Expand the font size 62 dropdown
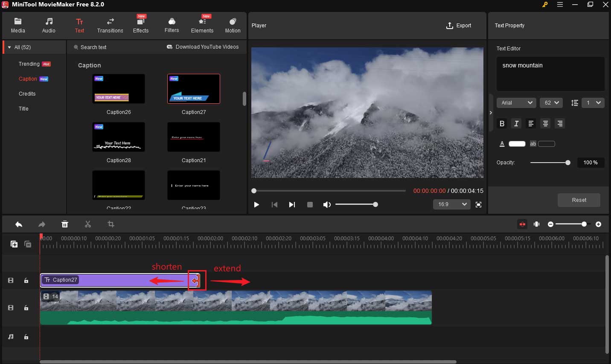This screenshot has height=364, width=611. tap(551, 103)
